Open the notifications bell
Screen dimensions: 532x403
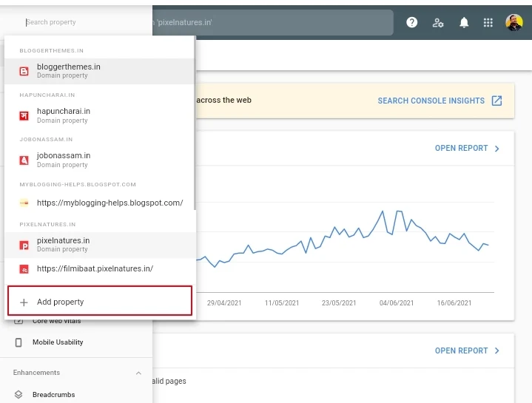coord(464,22)
